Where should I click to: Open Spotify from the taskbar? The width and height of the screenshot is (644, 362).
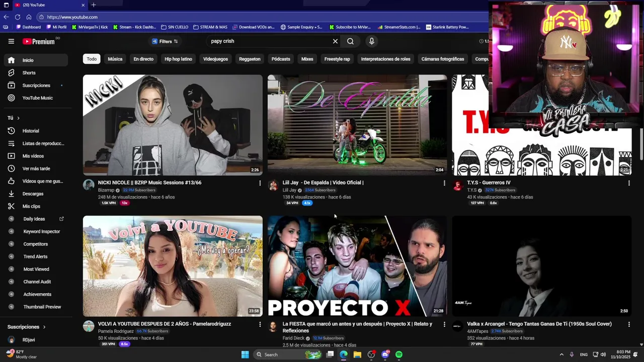click(x=399, y=354)
